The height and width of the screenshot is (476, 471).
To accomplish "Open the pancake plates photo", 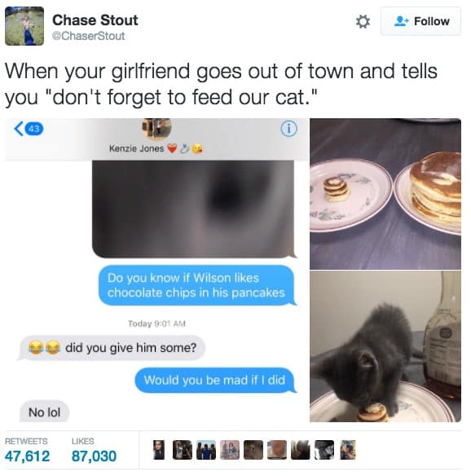I will pos(385,194).
